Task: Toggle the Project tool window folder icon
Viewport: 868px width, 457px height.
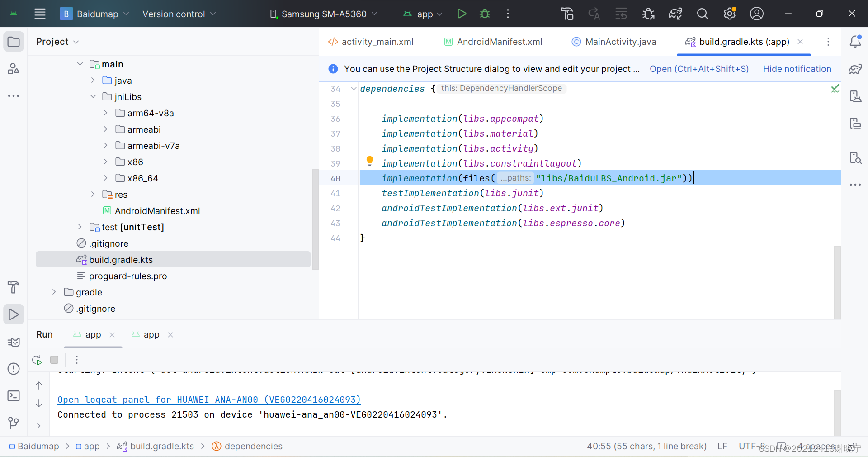Action: 14,42
